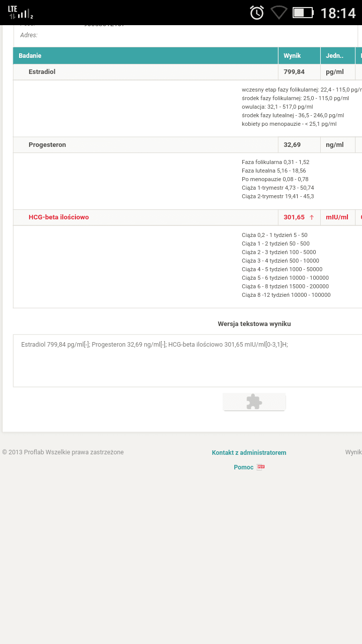Click the red up arrow by 301,65
Image resolution: width=362 pixels, height=644 pixels.
312,217
